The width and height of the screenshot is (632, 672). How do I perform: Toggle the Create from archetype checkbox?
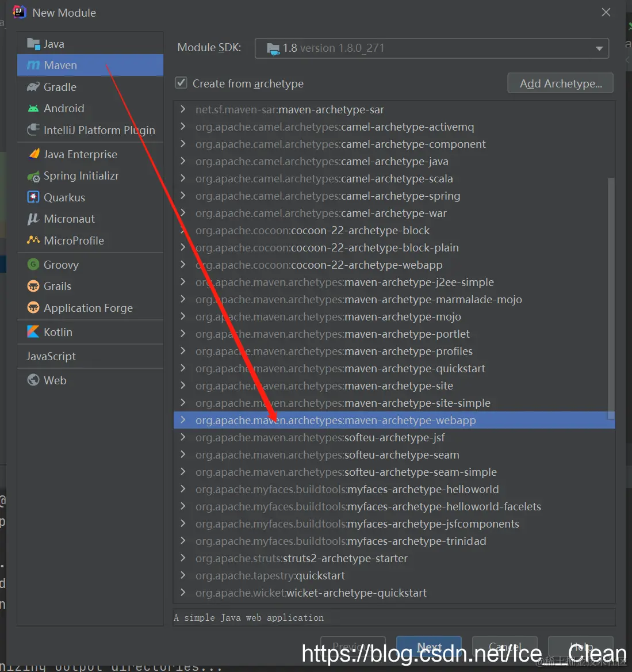[x=181, y=83]
